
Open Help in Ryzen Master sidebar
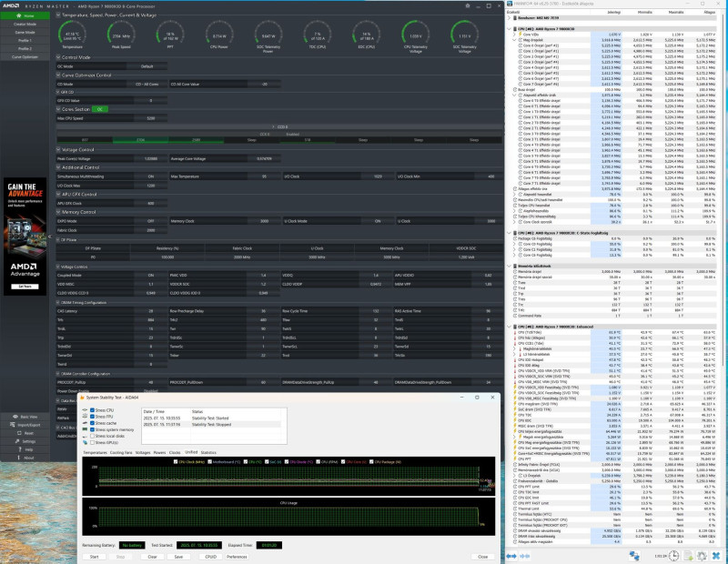pyautogui.click(x=25, y=449)
